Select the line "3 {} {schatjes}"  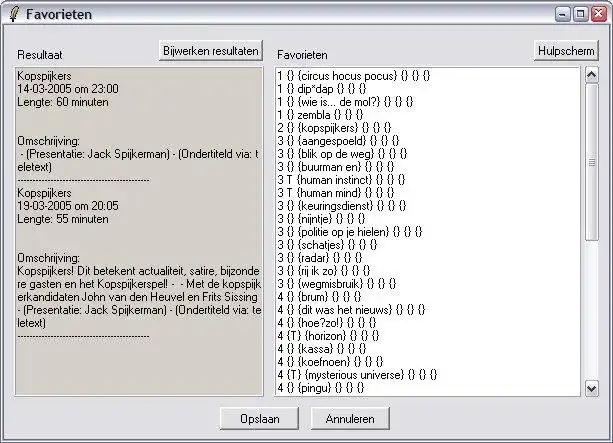327,245
